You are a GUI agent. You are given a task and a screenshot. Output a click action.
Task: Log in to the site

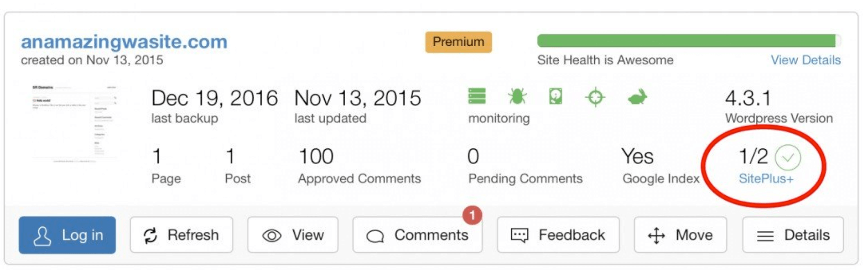pos(67,235)
